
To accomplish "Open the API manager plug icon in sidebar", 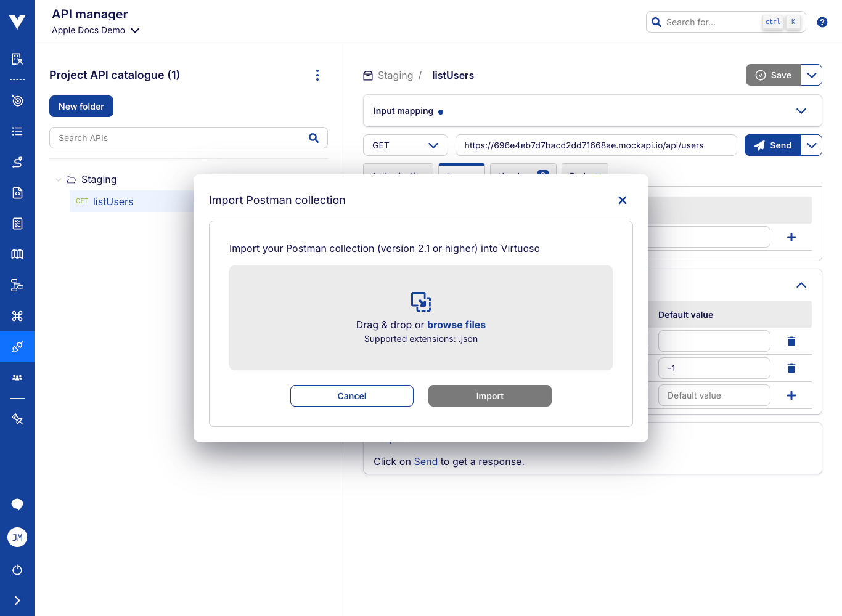I will tap(17, 346).
